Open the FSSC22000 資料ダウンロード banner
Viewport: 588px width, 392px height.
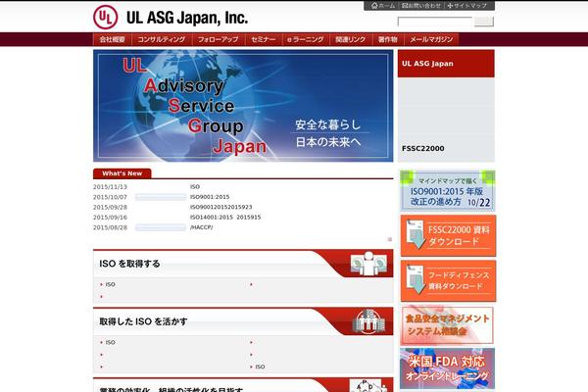coord(448,235)
